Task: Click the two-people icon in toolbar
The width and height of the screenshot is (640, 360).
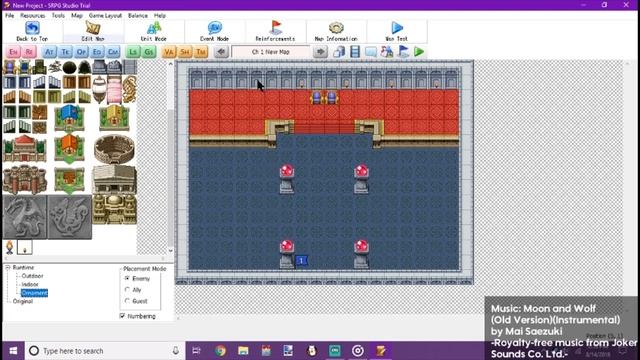Action: click(x=387, y=52)
